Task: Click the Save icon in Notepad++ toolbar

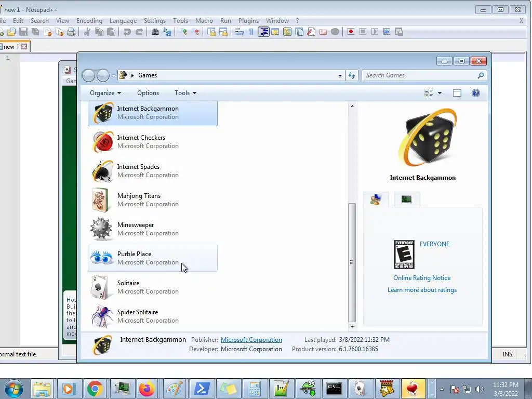Action: pos(23,32)
